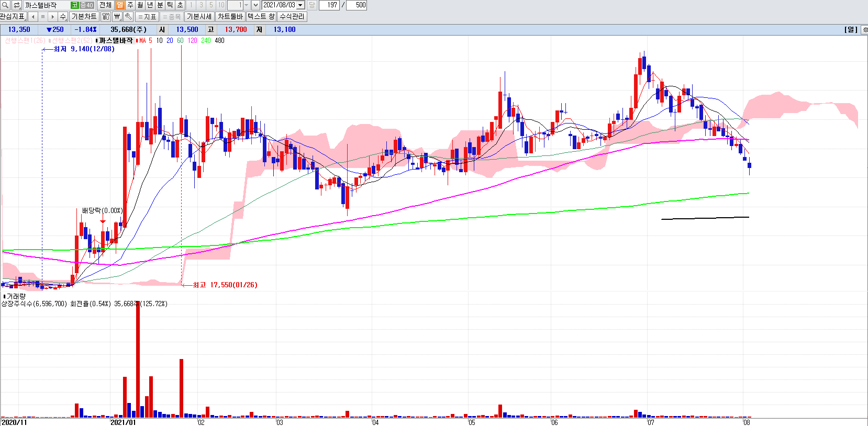Click the 배당락(0.00%) marker label
868x426 pixels.
(x=102, y=211)
